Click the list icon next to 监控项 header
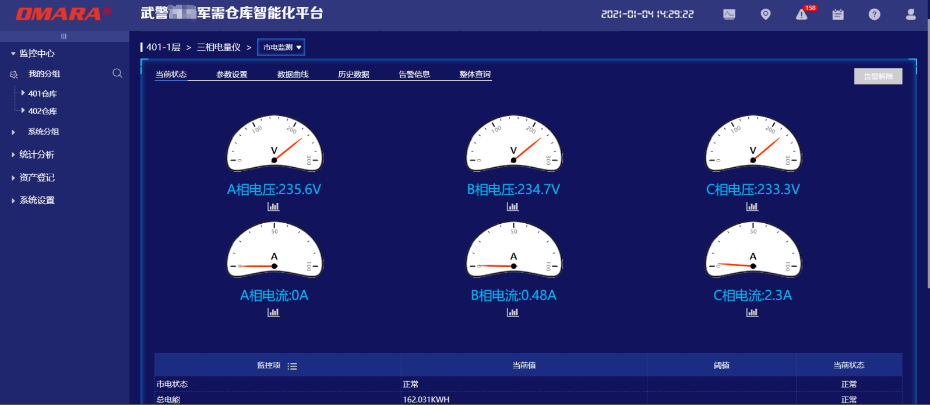 click(x=293, y=366)
